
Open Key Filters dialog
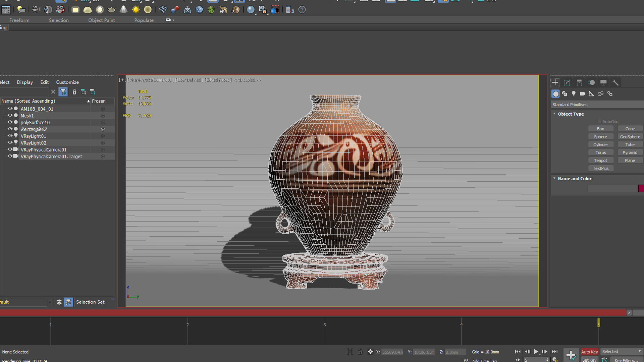[x=626, y=360]
